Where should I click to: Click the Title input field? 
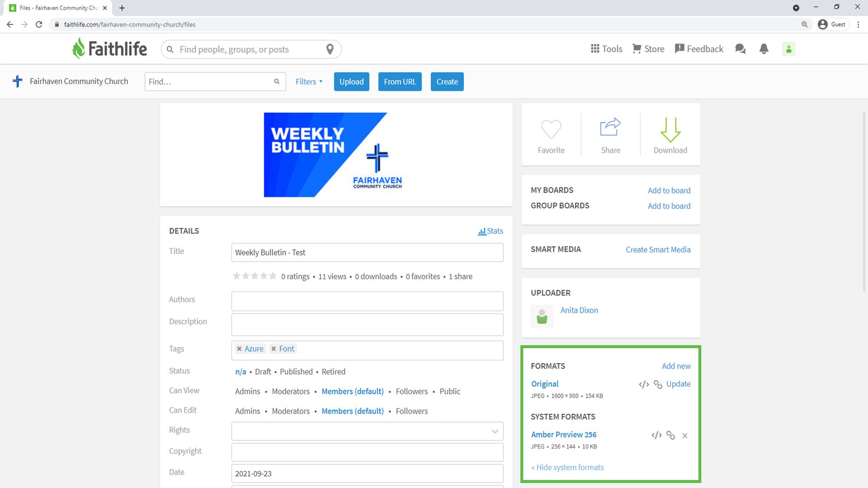367,252
